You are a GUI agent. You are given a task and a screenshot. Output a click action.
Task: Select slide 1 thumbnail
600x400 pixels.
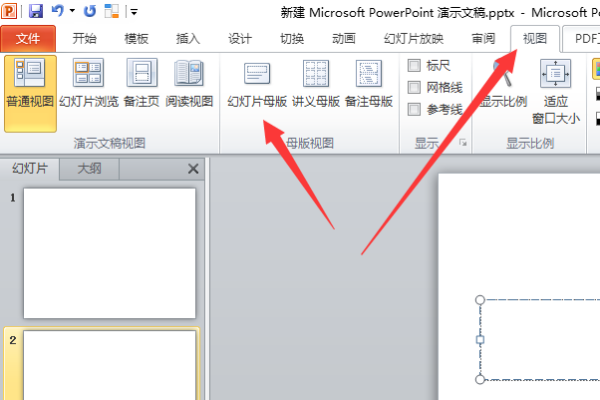[x=109, y=253]
